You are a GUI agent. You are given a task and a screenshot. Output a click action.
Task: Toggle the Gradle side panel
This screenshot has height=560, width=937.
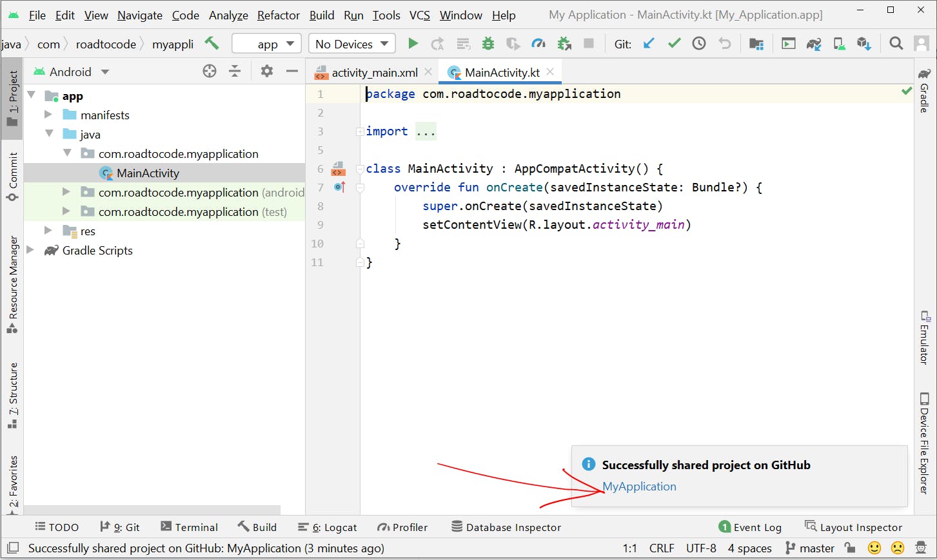925,90
